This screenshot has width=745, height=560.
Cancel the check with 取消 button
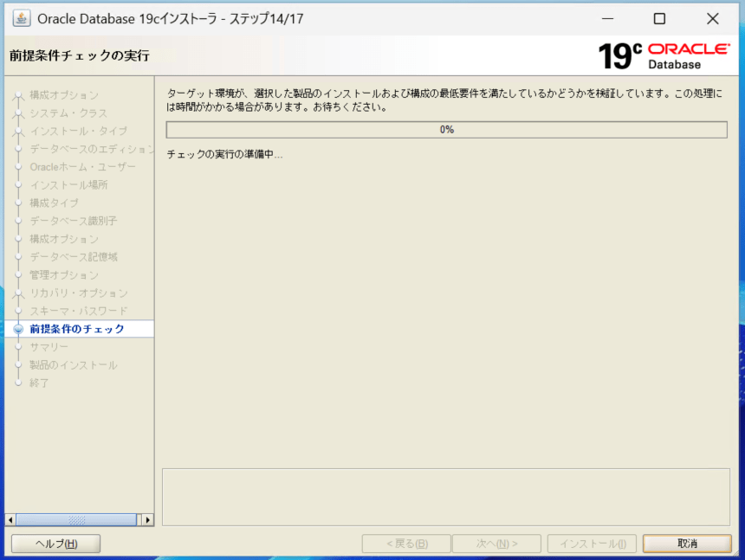[x=687, y=544]
